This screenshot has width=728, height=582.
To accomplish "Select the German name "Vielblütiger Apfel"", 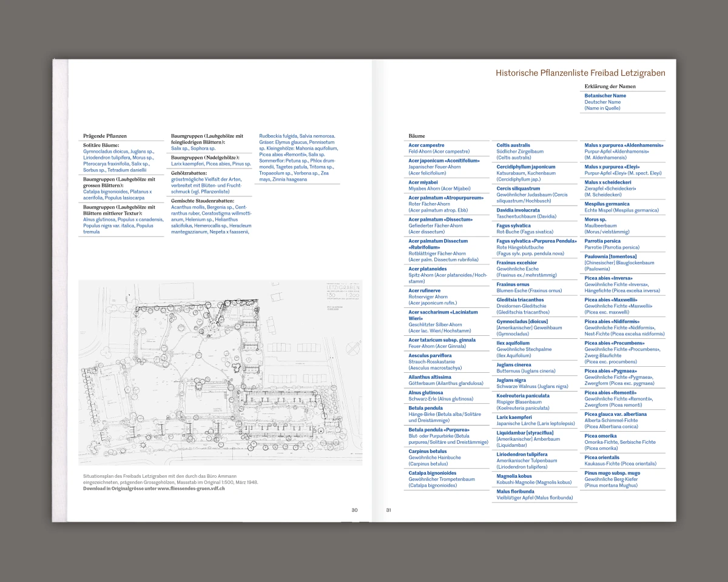I will coord(516,498).
